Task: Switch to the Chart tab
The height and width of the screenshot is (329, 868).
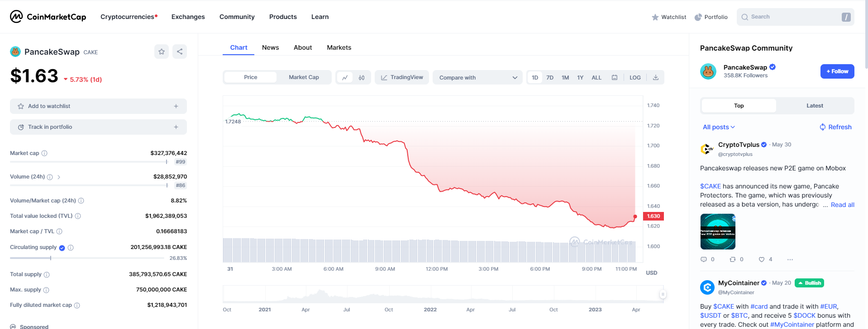Action: click(238, 47)
